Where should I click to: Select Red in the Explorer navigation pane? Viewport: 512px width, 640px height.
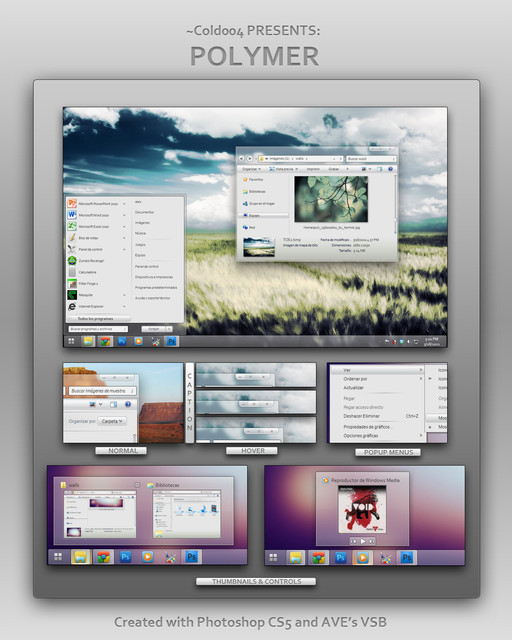pyautogui.click(x=249, y=227)
